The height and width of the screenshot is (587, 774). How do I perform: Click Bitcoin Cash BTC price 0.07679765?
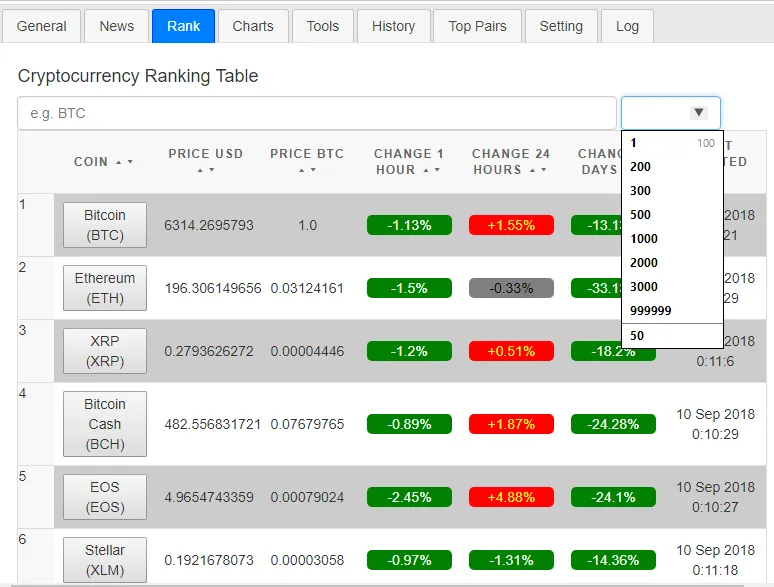[307, 424]
